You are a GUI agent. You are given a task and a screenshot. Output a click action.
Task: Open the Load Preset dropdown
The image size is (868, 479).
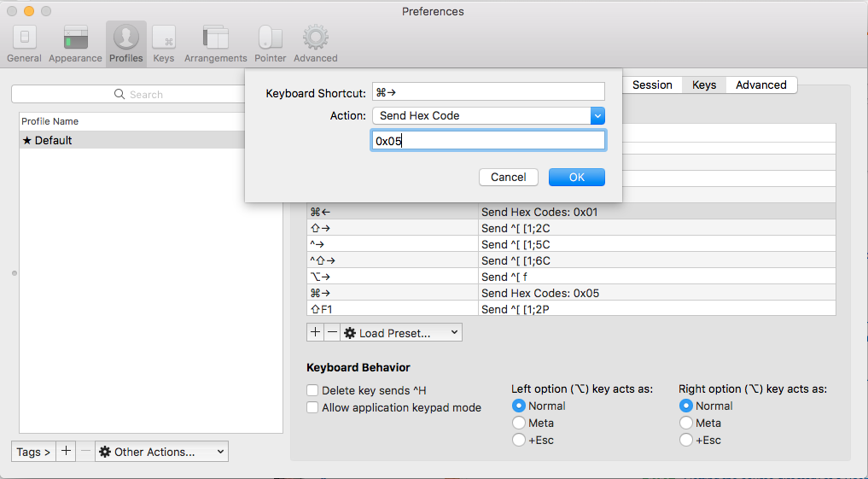(401, 333)
